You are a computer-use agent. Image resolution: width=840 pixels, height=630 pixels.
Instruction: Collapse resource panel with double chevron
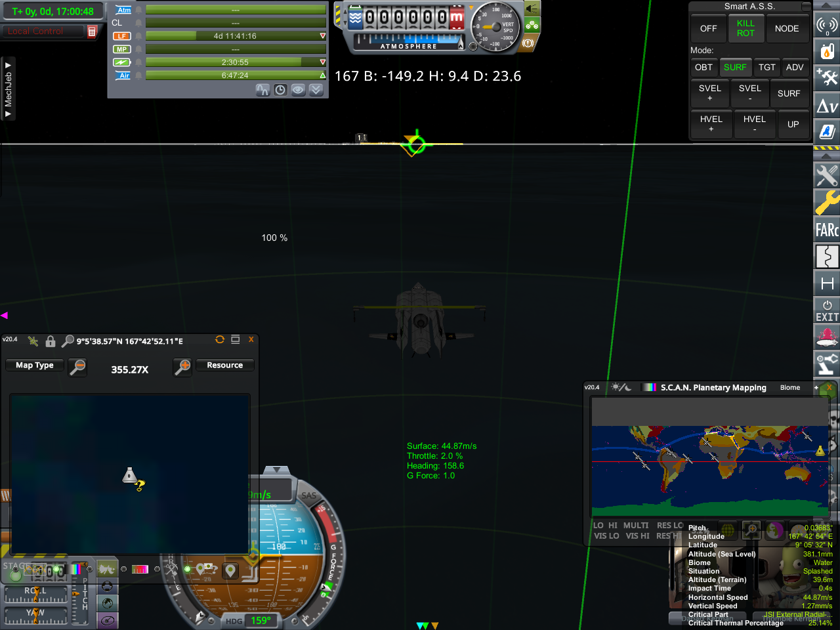(x=316, y=90)
